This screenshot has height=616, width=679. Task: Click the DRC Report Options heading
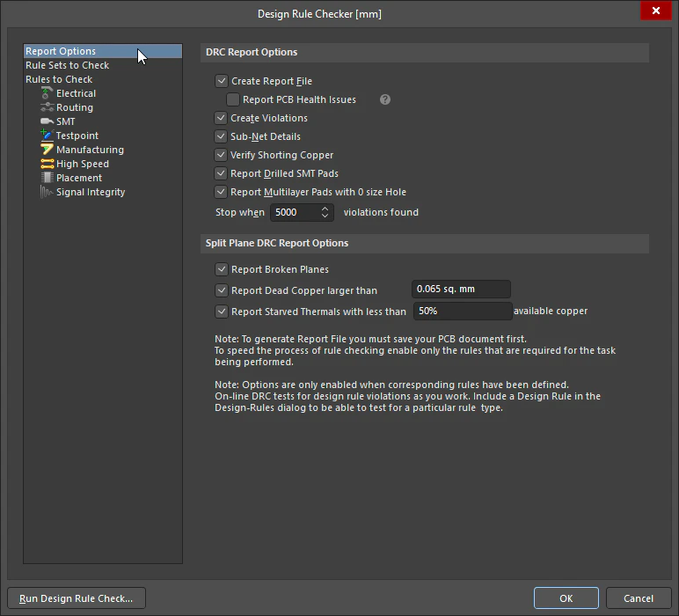[252, 52]
